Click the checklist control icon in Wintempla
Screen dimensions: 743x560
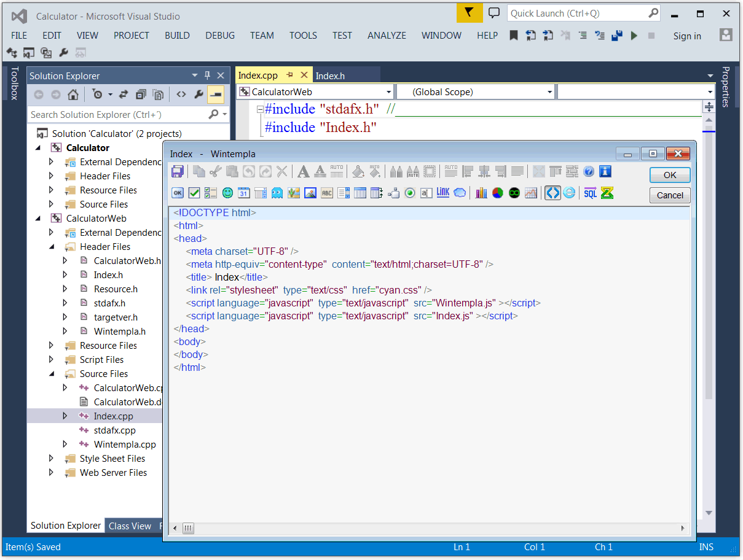click(211, 193)
